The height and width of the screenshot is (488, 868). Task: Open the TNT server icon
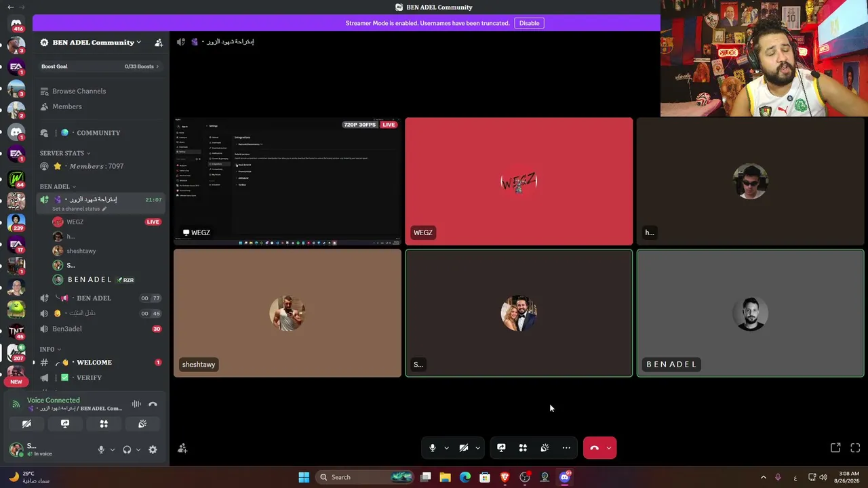[16, 331]
